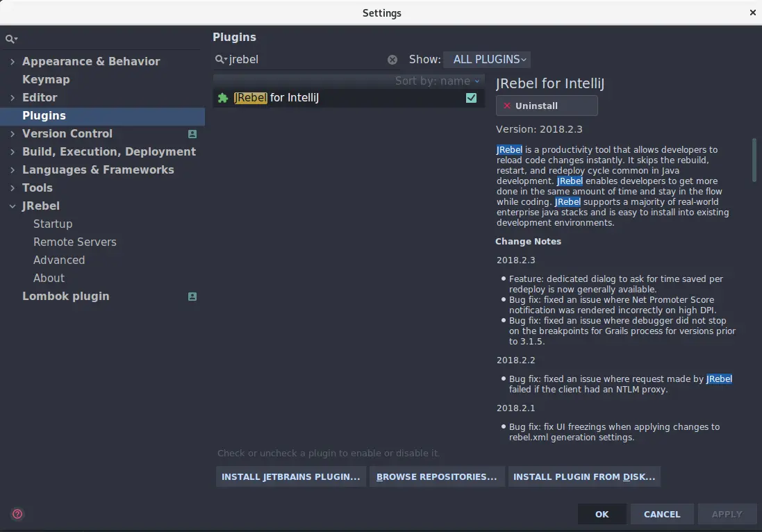Select JRebel for IntelliJ plugin row
Image resolution: width=762 pixels, height=532 pixels.
(x=349, y=98)
